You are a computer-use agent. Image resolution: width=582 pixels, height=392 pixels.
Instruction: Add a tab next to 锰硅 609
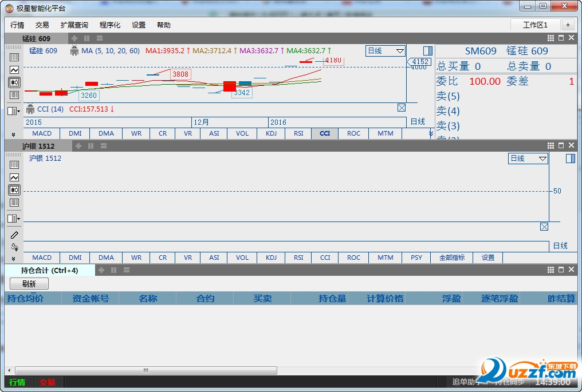point(74,38)
